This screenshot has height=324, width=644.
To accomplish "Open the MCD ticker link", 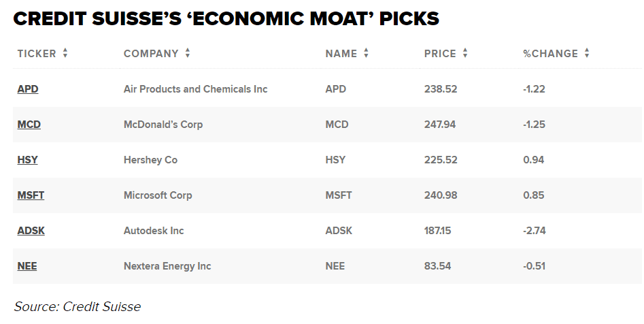I will pyautogui.click(x=29, y=125).
